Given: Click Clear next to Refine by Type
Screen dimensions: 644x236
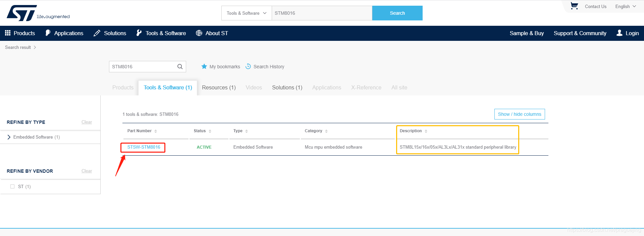Looking at the screenshot, I should (x=87, y=122).
